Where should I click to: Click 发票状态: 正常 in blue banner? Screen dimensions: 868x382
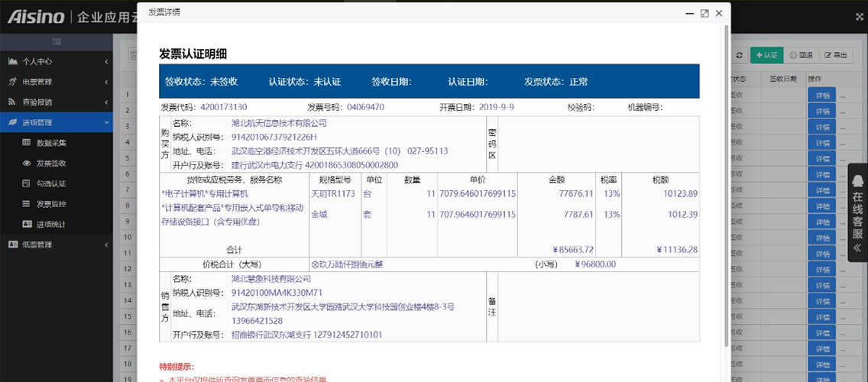pyautogui.click(x=555, y=82)
